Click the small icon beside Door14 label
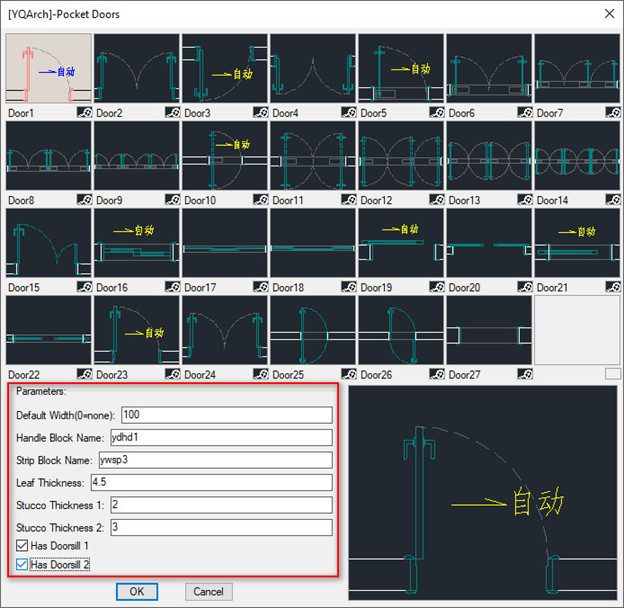This screenshot has height=608, width=624. click(x=612, y=201)
